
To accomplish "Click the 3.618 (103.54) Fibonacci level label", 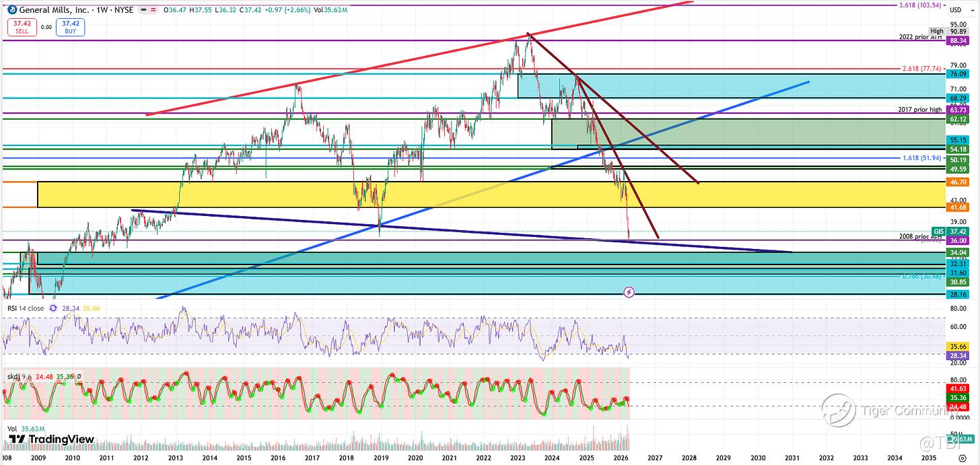I will tap(920, 5).
